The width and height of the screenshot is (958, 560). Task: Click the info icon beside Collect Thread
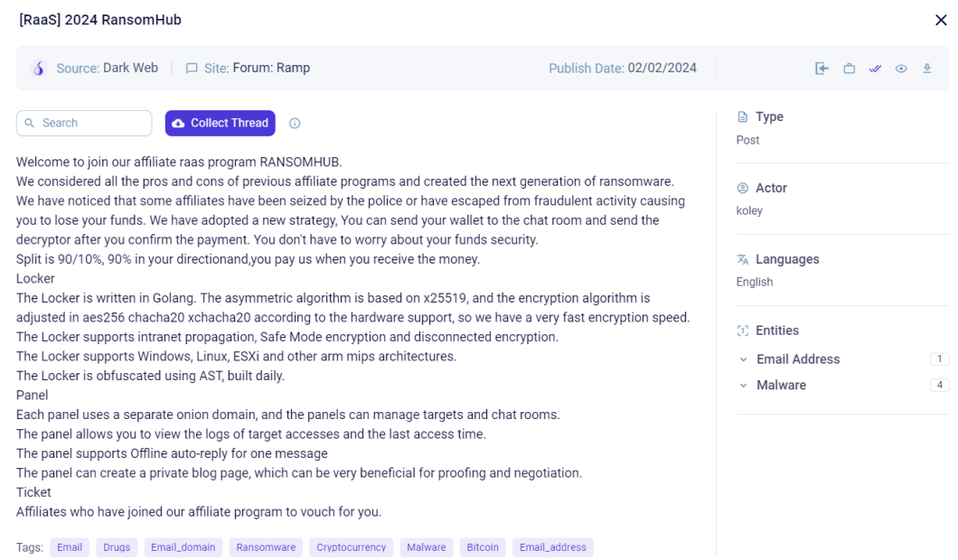click(x=295, y=124)
